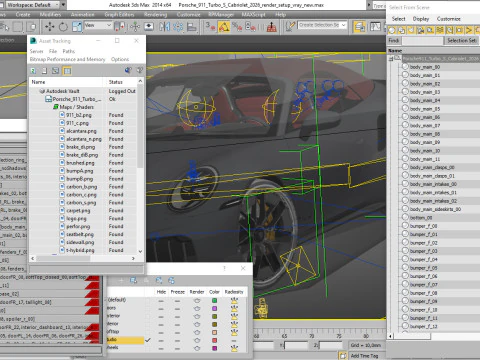Toggle Display Shapes filter in Select From Scene
480x360 pixels.
pos(402,30)
